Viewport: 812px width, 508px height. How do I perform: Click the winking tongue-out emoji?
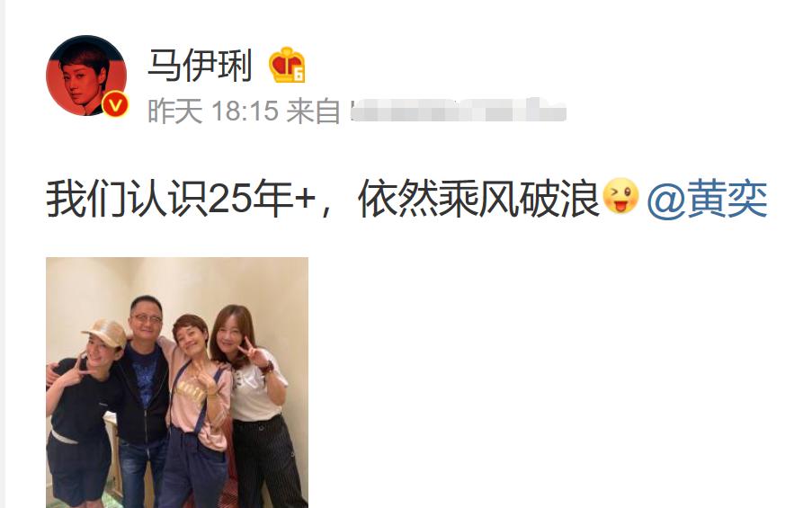(620, 196)
